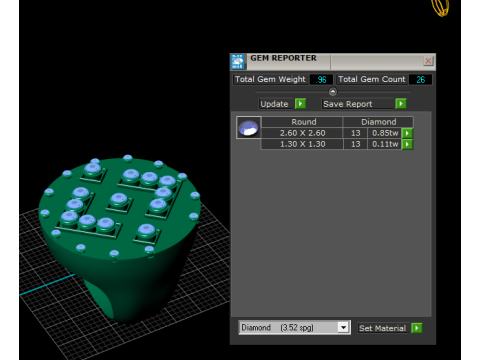
Task: Click the Set Material button
Action: [383, 328]
